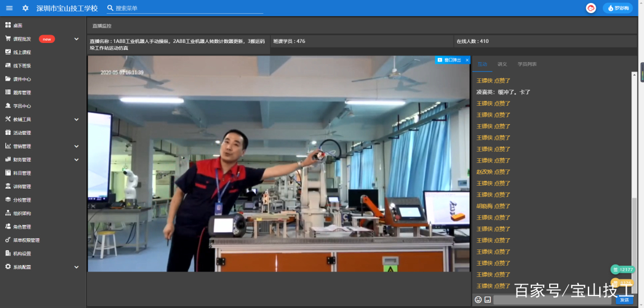Expand the 课程批发 chevron

coord(76,39)
